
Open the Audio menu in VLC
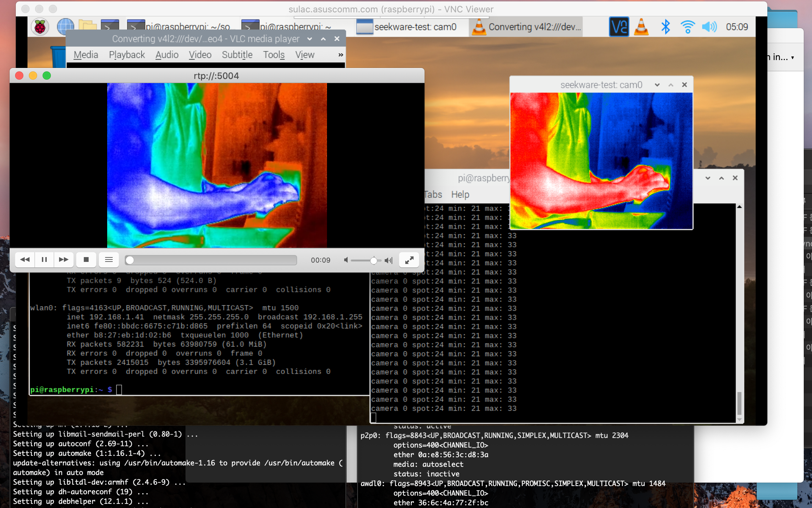[x=167, y=55]
